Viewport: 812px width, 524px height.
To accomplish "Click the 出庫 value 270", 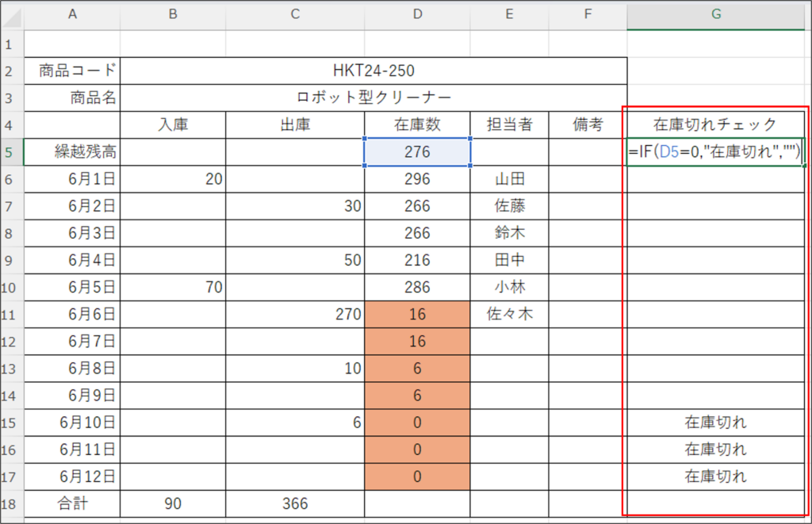I will click(295, 314).
